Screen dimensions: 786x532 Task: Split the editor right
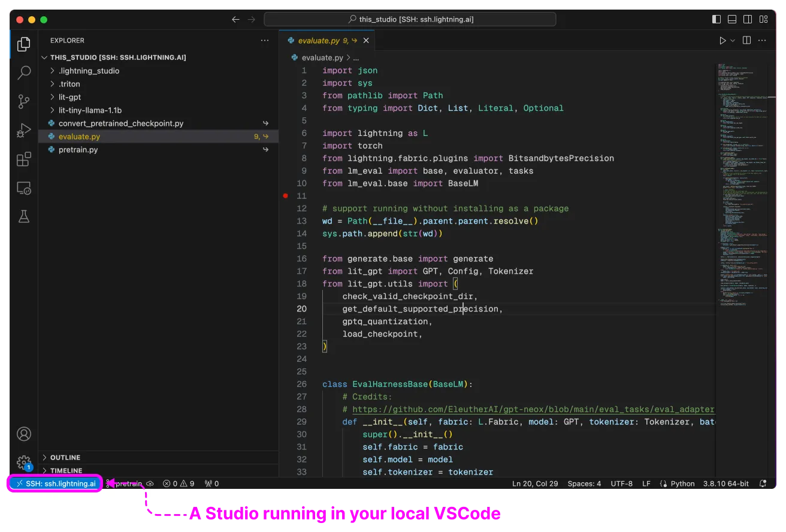coord(746,40)
